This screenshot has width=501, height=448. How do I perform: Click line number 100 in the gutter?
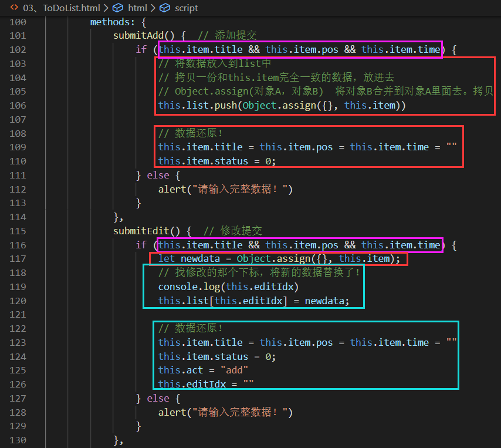(18, 22)
